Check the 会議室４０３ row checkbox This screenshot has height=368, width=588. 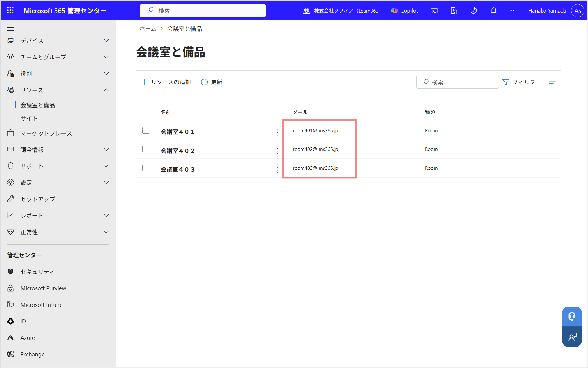146,168
